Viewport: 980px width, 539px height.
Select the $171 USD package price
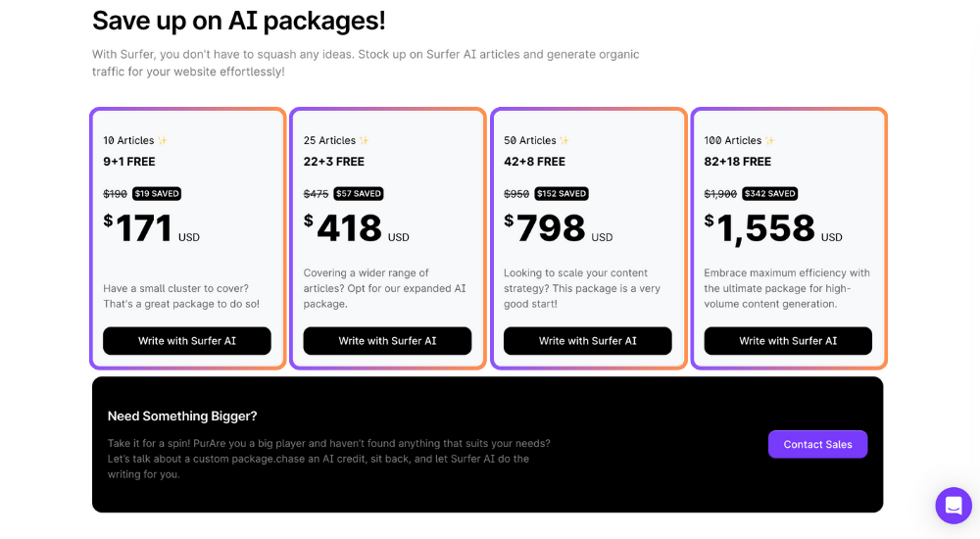tap(152, 228)
